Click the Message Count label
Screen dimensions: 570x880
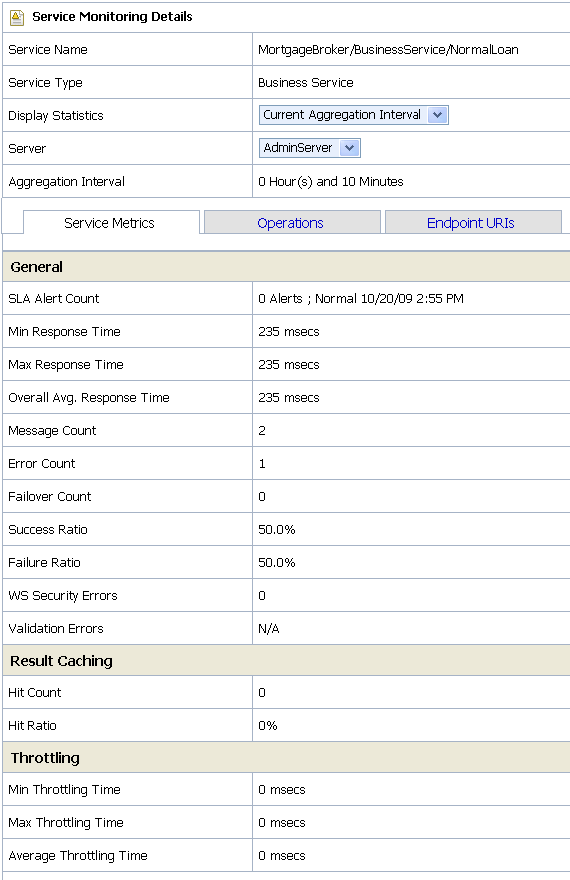pyautogui.click(x=52, y=430)
